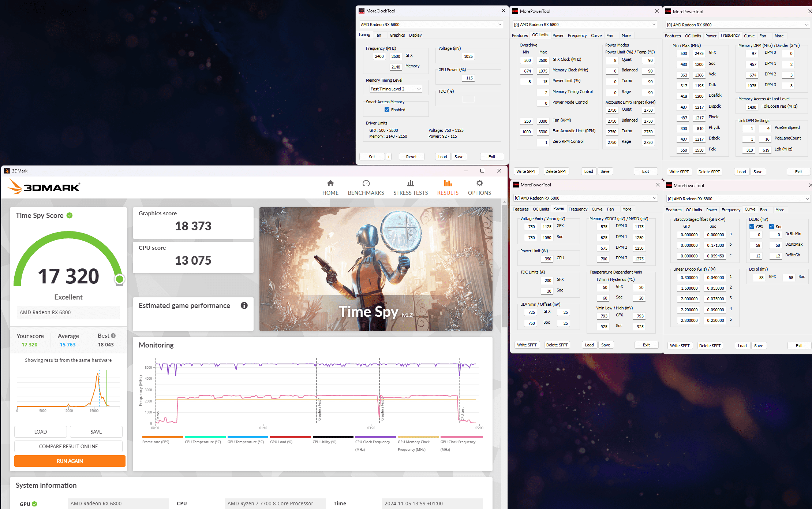Click the Set button in MoreClockTool
The image size is (812, 509).
pos(372,157)
